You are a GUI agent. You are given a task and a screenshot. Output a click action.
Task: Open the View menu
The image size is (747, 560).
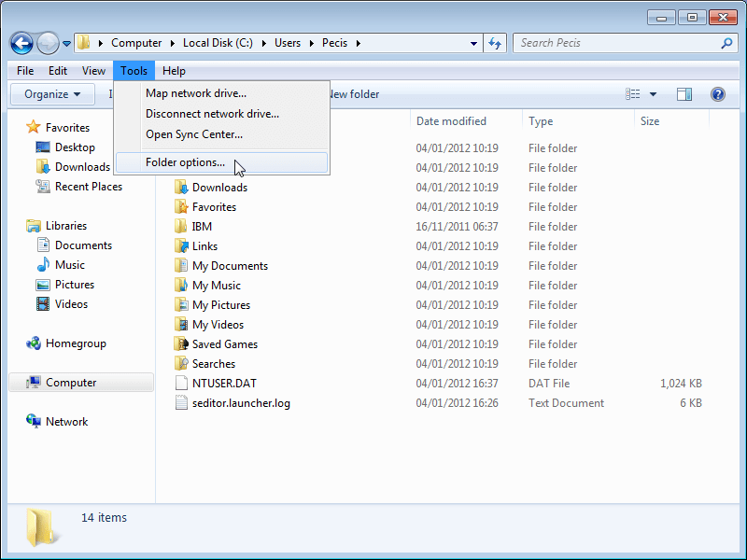[x=93, y=71]
